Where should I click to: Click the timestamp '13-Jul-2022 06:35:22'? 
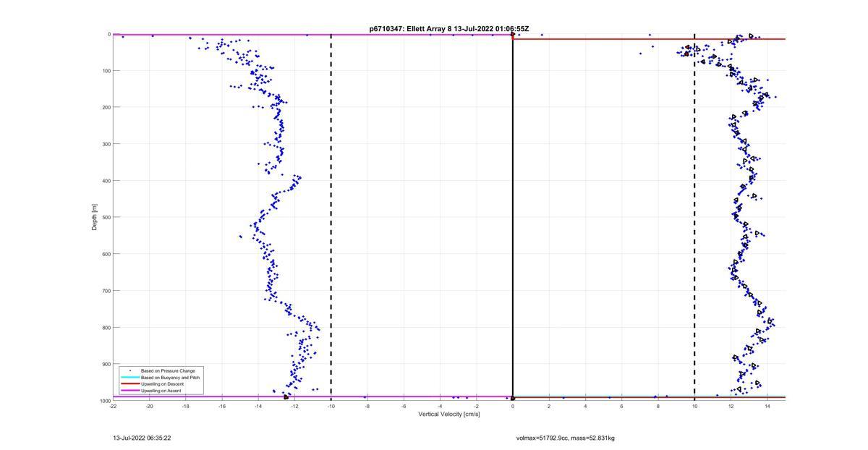[142, 438]
